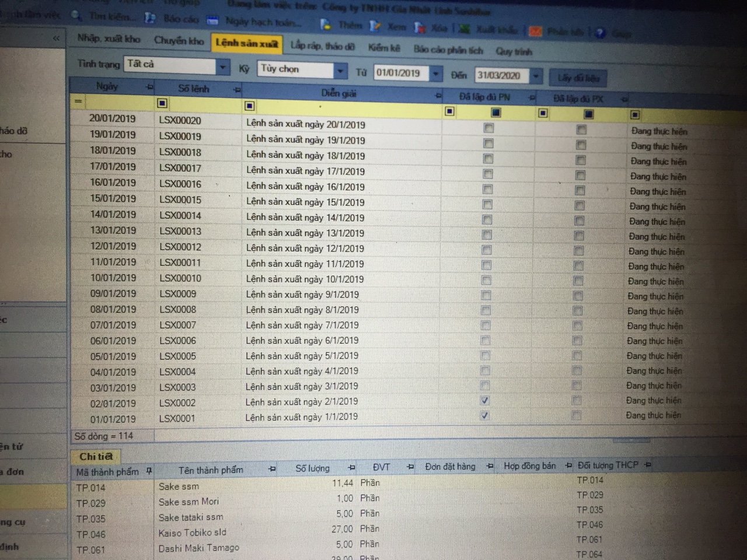Click the Lấy dữ liệu button
This screenshot has width=747, height=560.
578,78
